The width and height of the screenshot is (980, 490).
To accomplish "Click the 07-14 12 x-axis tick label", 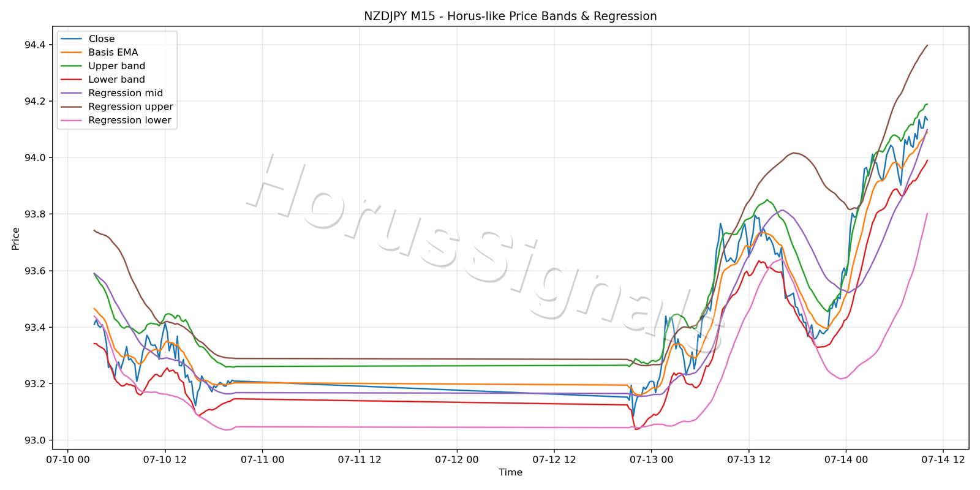I will pyautogui.click(x=943, y=459).
